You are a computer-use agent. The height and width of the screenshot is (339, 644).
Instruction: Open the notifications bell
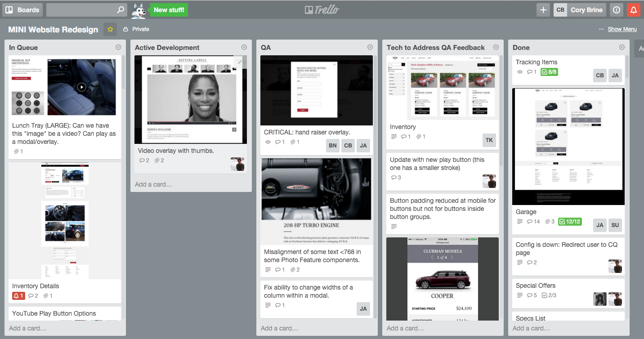[x=634, y=9]
